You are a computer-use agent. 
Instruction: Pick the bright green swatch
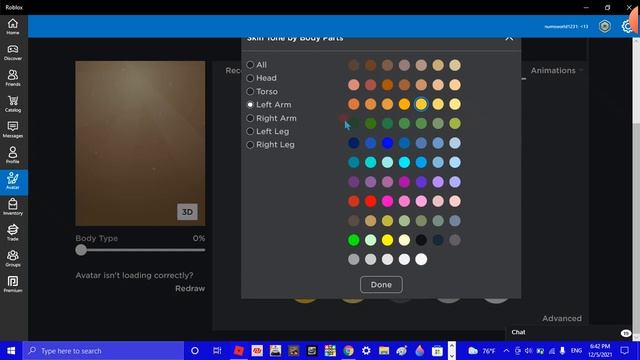pyautogui.click(x=353, y=240)
